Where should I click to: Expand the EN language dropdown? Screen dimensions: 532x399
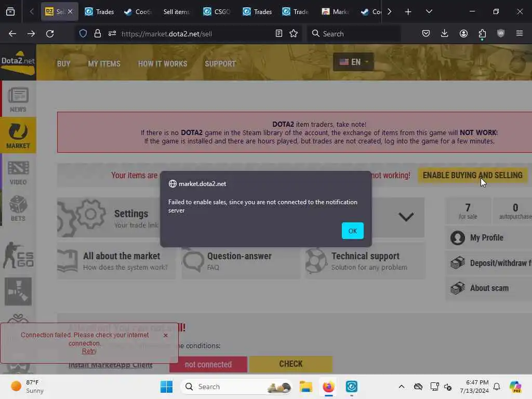pyautogui.click(x=353, y=62)
